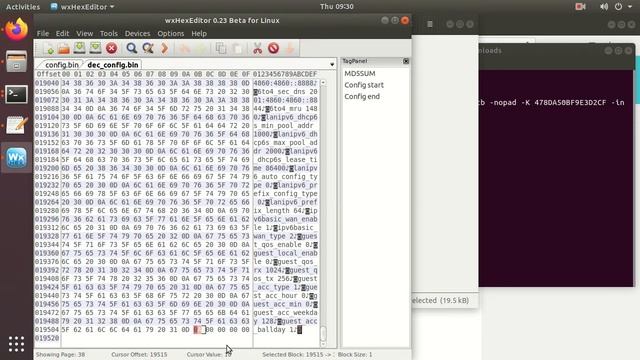
Task: Click the red Close file icon
Action: coord(111,48)
